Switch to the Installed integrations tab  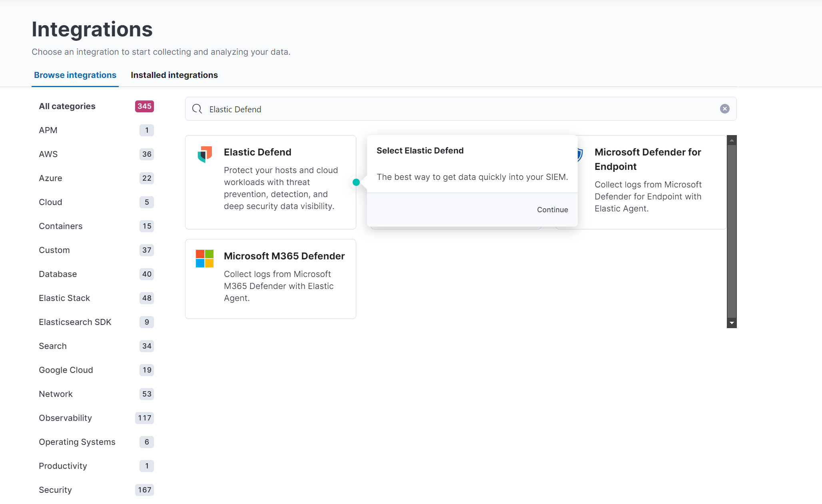click(174, 75)
